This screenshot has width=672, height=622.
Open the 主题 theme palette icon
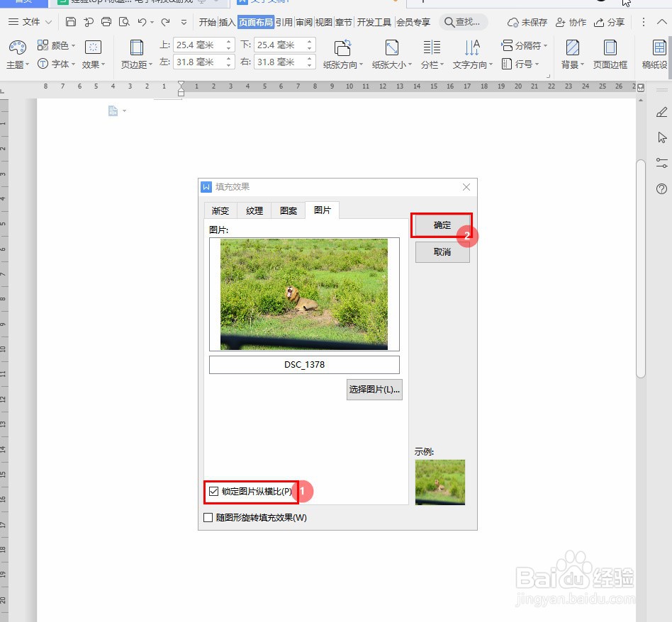tap(17, 47)
